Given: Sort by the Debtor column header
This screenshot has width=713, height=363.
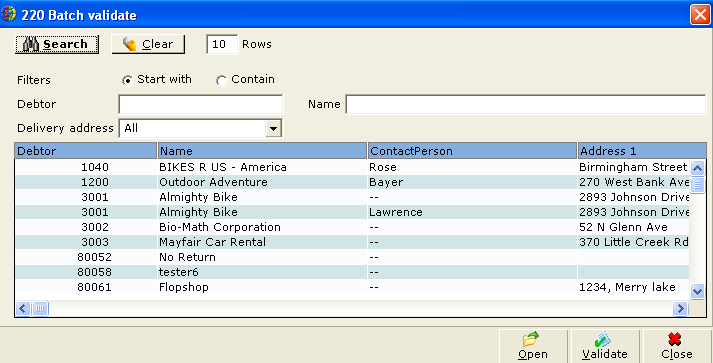Looking at the screenshot, I should click(x=85, y=151).
